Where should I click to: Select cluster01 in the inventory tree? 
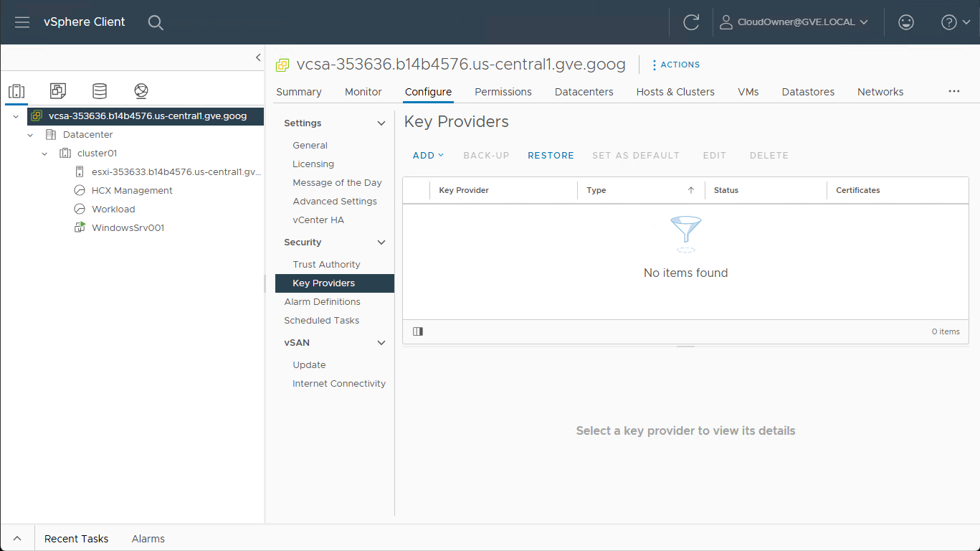click(x=97, y=154)
